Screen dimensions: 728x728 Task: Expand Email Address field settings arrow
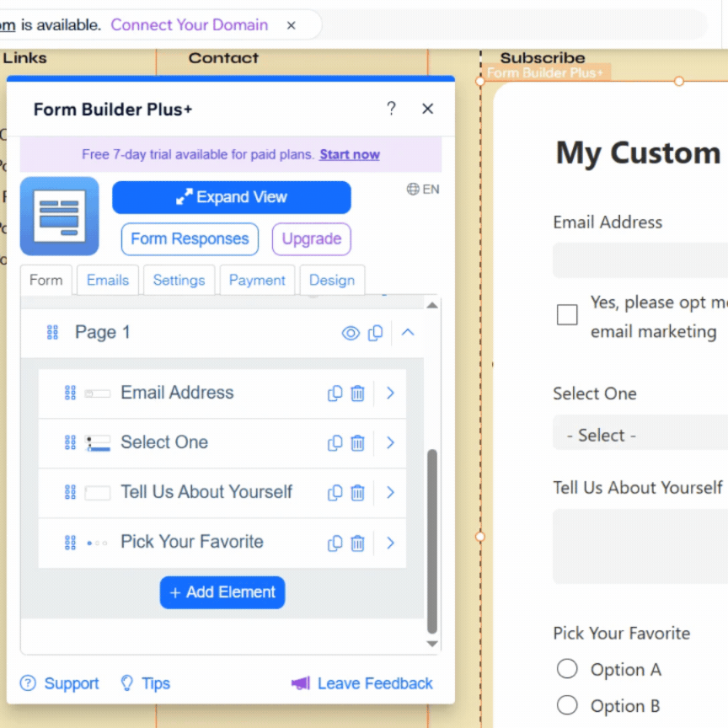(390, 393)
